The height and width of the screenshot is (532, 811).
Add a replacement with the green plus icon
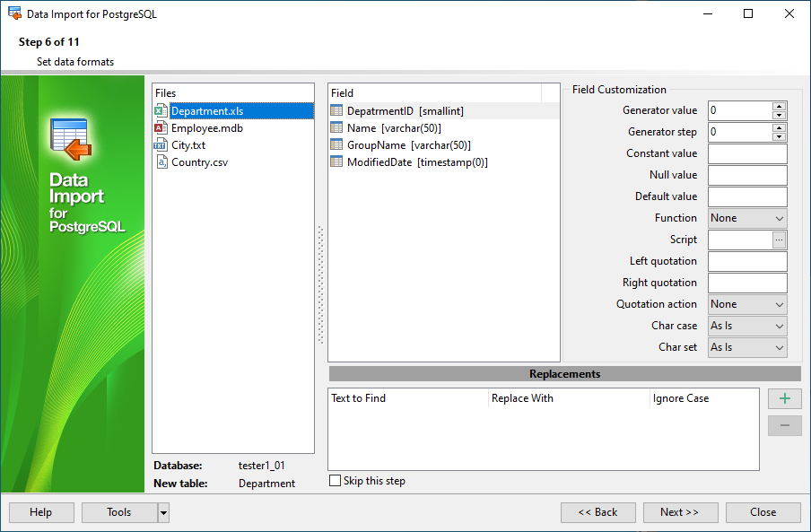pyautogui.click(x=784, y=398)
